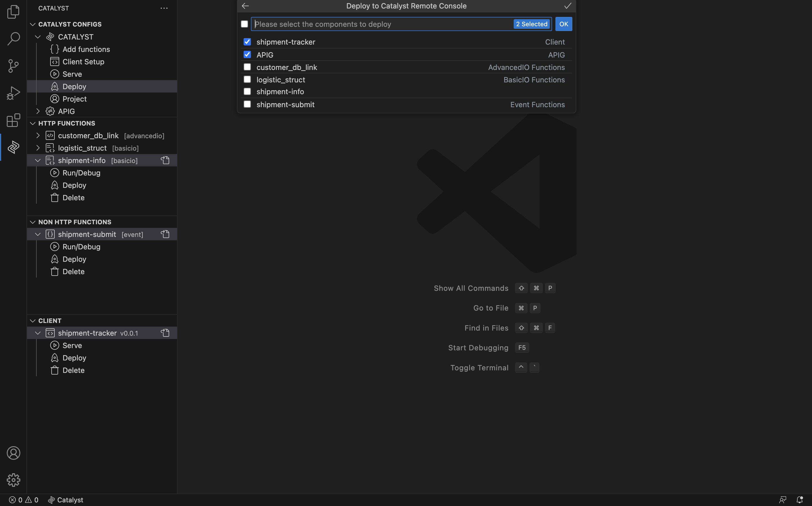The width and height of the screenshot is (812, 506).
Task: Check the customer_db_link checkbox
Action: [x=247, y=67]
